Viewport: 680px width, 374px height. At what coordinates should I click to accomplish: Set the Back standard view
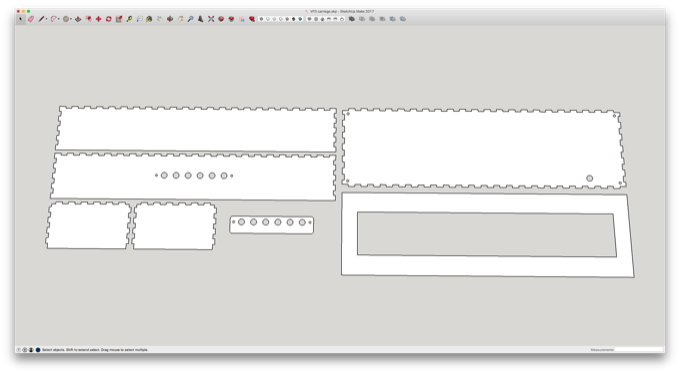335,19
